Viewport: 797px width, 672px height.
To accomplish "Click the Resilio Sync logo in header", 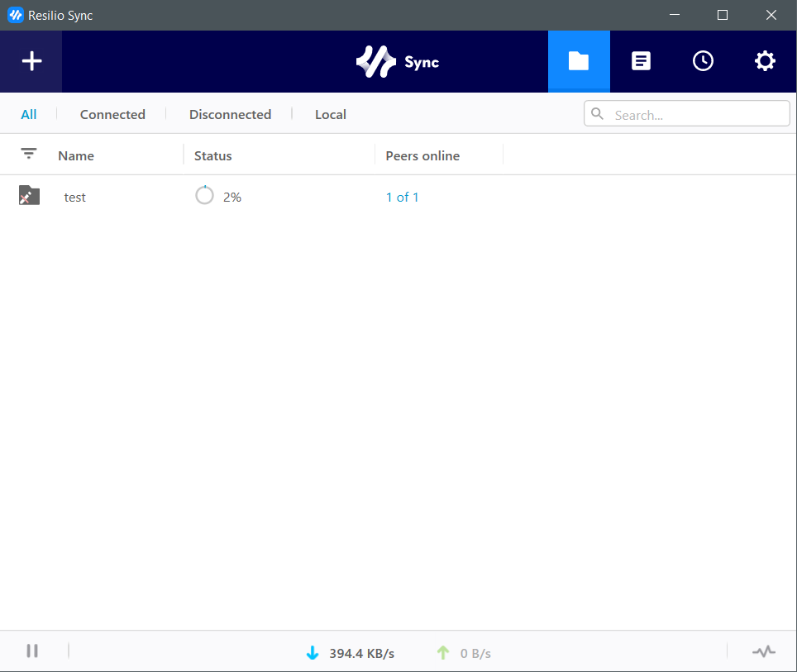I will click(398, 61).
